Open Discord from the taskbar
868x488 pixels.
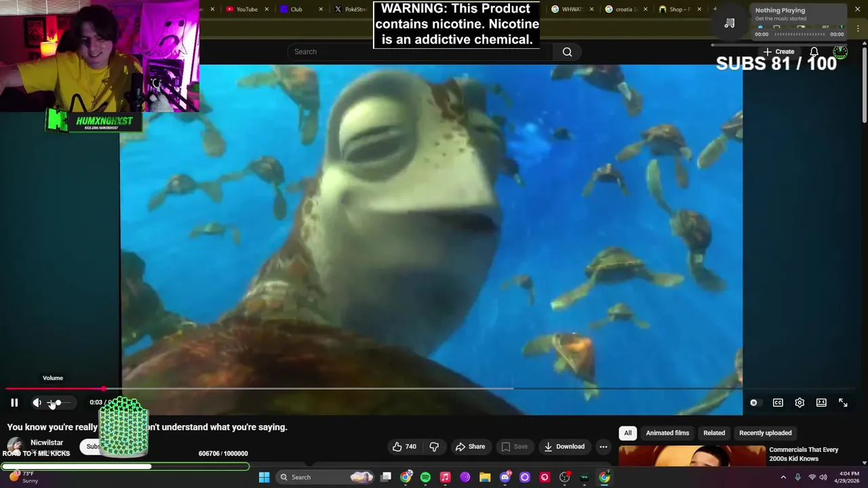(505, 477)
